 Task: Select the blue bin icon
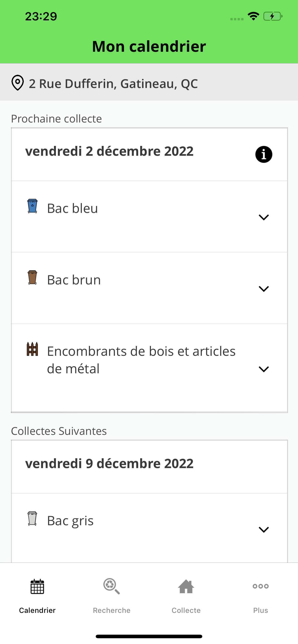pyautogui.click(x=32, y=206)
